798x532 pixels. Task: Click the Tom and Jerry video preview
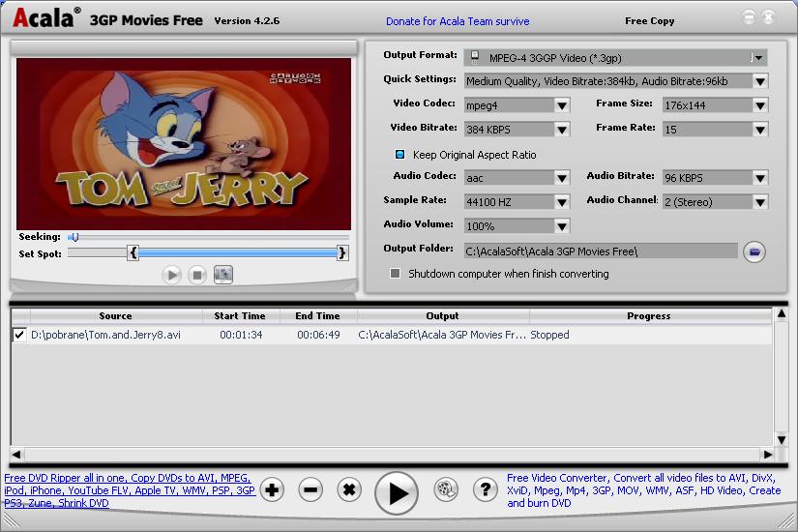184,143
